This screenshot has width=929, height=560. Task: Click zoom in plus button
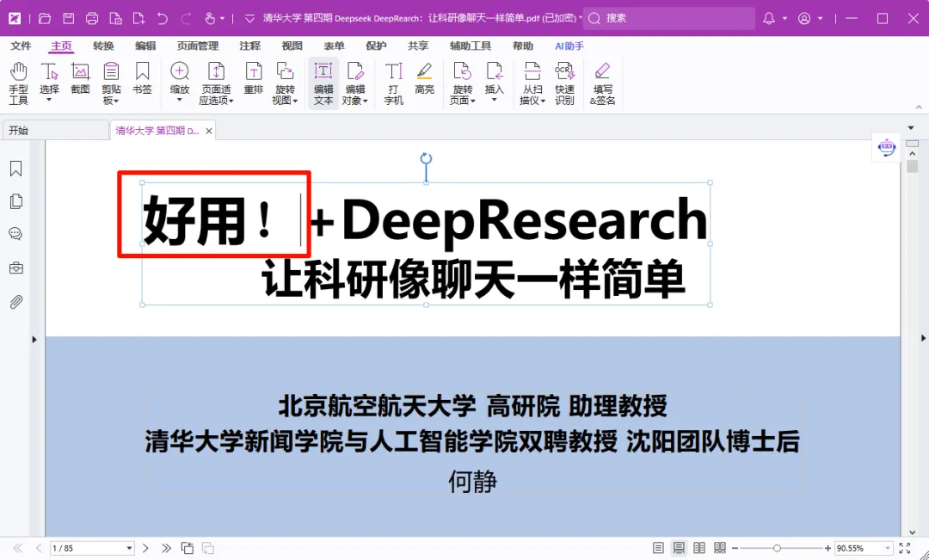click(x=827, y=548)
